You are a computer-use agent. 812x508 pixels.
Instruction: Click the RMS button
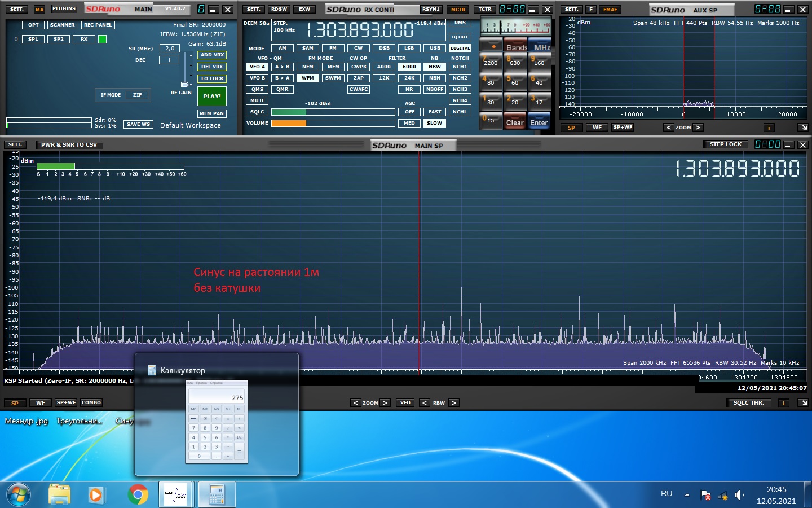coord(460,23)
